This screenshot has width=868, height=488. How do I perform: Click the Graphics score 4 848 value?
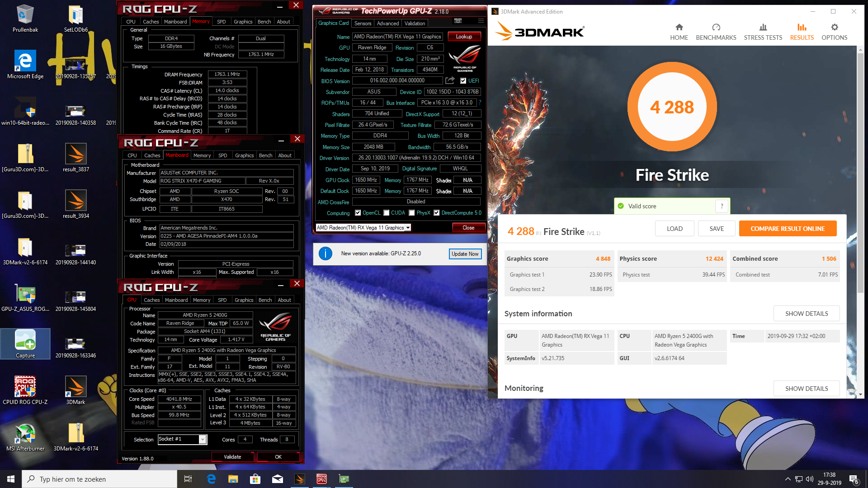pos(603,259)
